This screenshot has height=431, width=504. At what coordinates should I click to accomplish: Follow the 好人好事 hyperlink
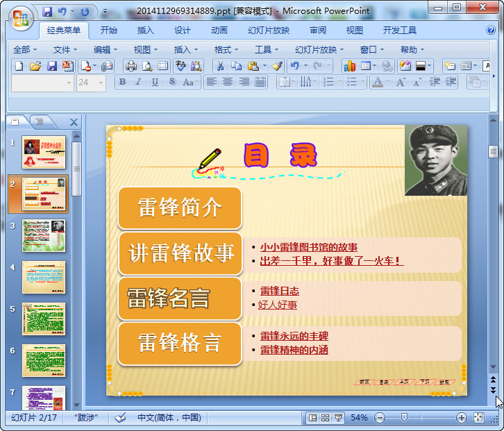pyautogui.click(x=278, y=305)
